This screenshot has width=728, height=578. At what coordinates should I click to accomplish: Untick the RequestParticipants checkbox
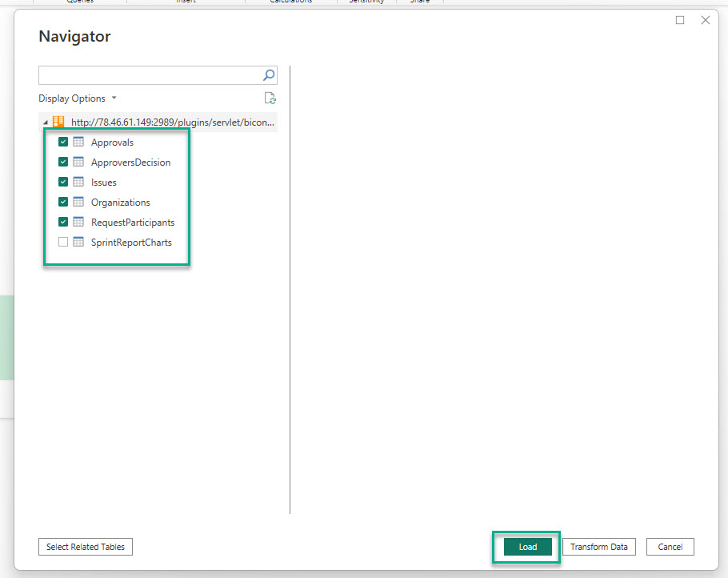(x=63, y=223)
